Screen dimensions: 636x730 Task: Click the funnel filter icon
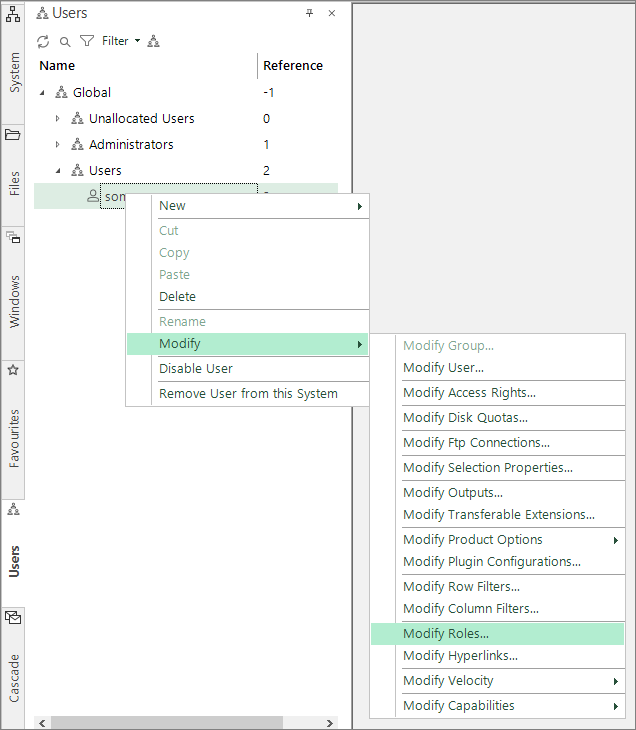[87, 41]
